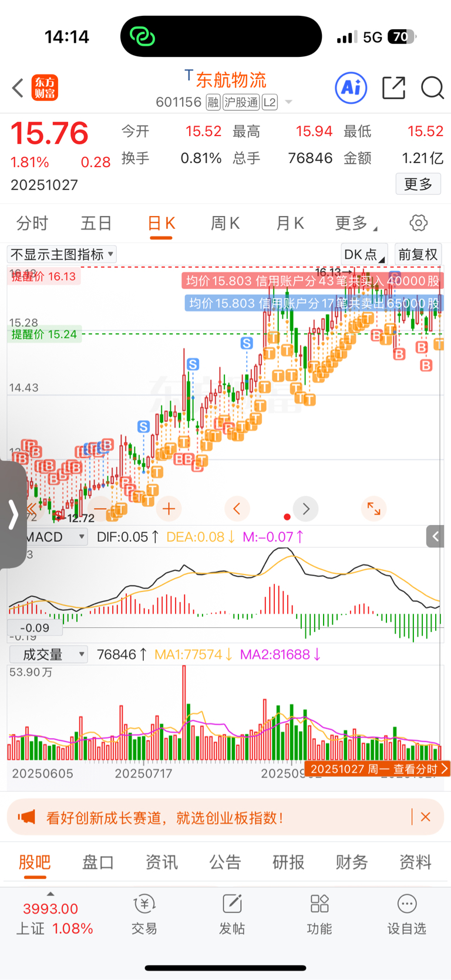Select the 日K chart tab
Viewport: 451px width, 980px height.
tap(161, 224)
